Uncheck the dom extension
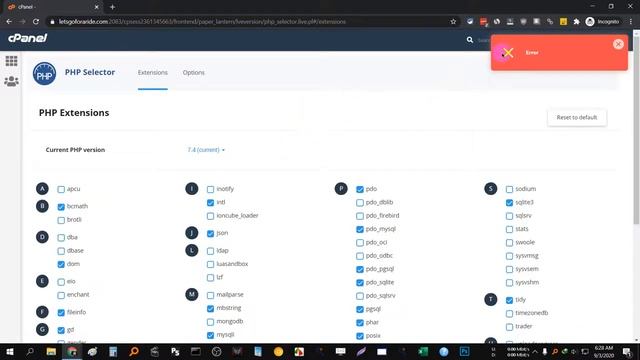 click(x=61, y=264)
